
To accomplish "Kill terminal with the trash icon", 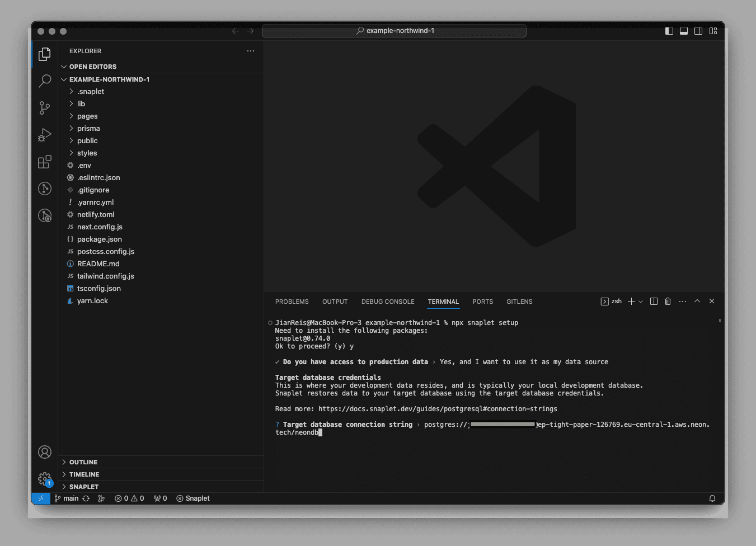I will click(668, 302).
